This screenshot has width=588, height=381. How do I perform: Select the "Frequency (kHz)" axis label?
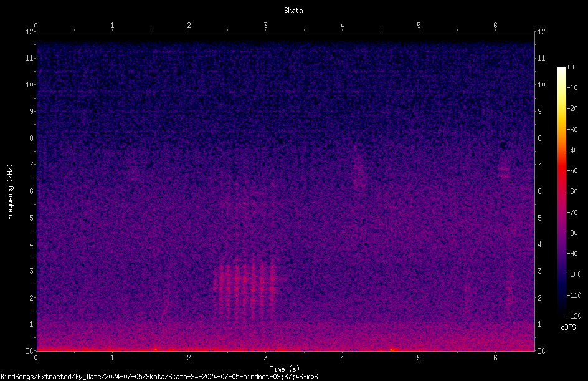tap(10, 192)
